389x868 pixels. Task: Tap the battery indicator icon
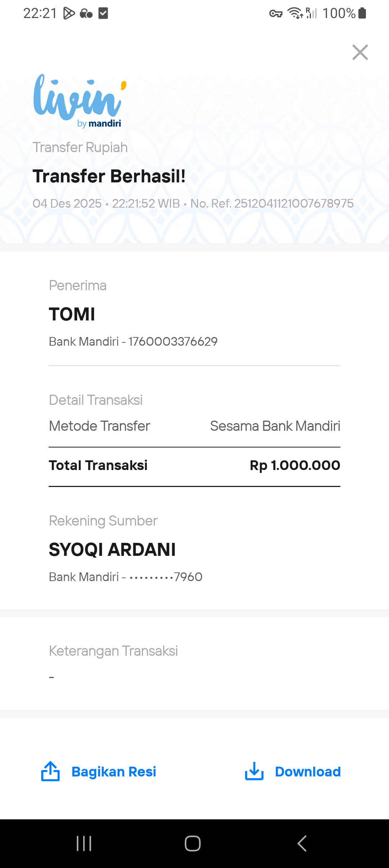362,13
